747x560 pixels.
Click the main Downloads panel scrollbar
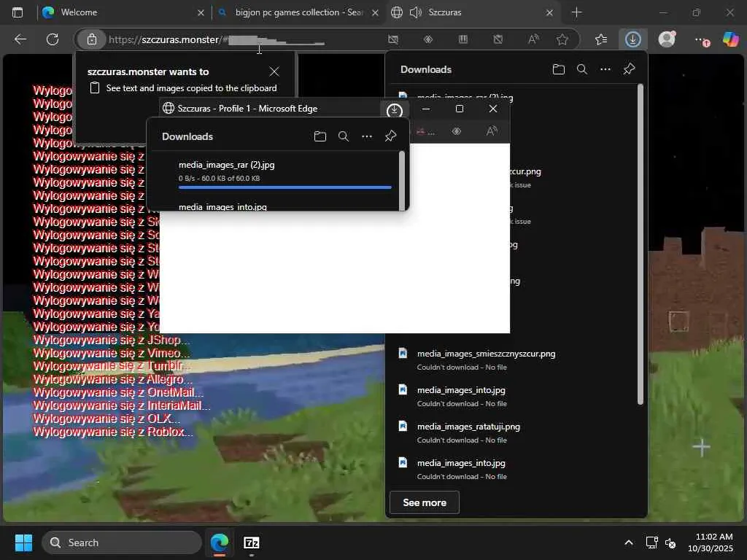[x=640, y=244]
